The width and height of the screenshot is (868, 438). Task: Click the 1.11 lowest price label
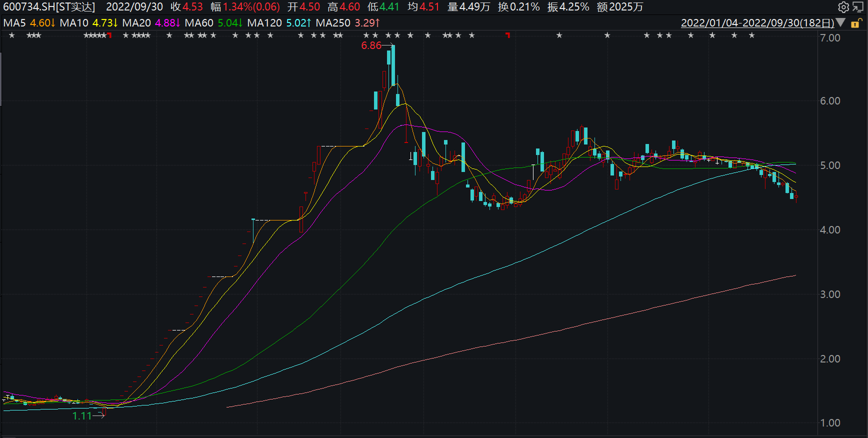(x=82, y=416)
